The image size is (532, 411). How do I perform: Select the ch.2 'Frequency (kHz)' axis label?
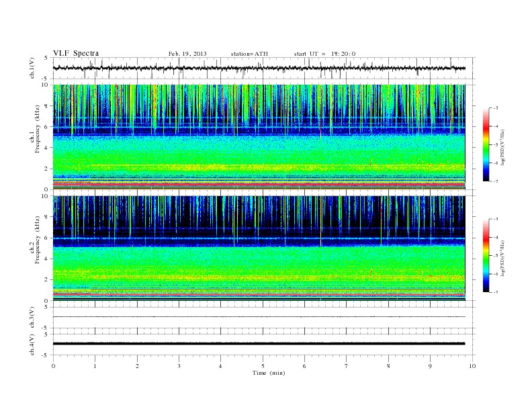38,240
